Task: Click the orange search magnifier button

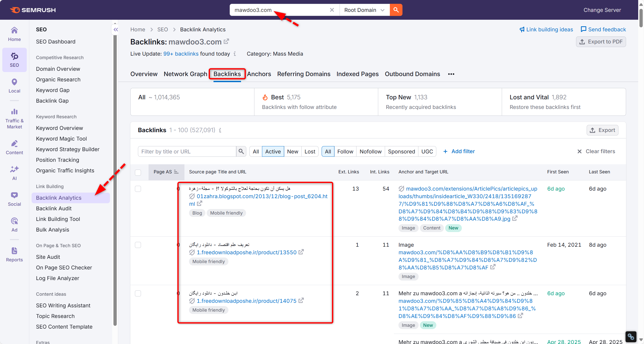Action: click(x=396, y=10)
